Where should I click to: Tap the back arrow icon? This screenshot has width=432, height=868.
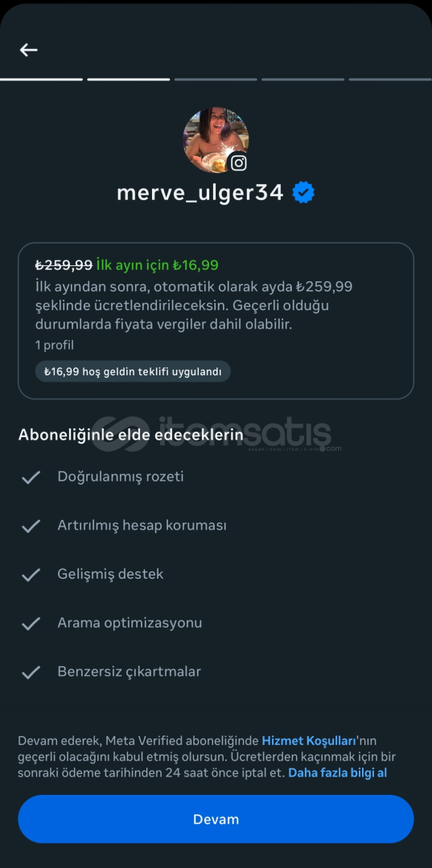pyautogui.click(x=29, y=50)
